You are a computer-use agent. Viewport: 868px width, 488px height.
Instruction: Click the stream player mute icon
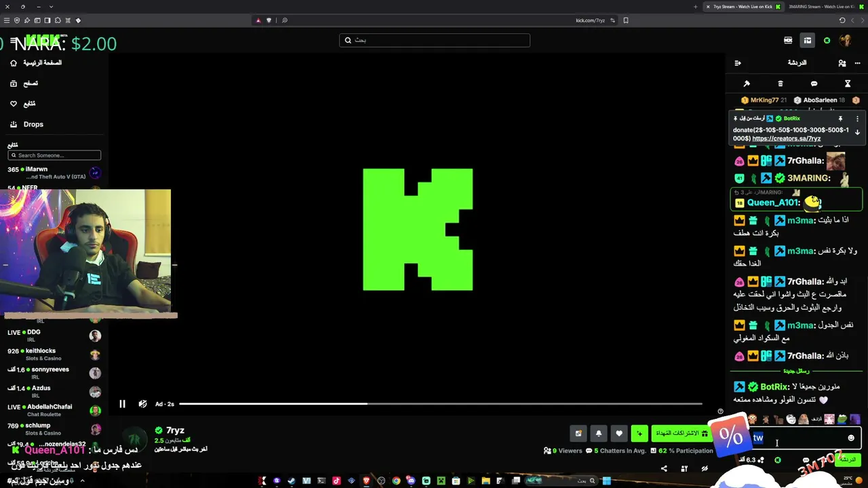coord(142,404)
